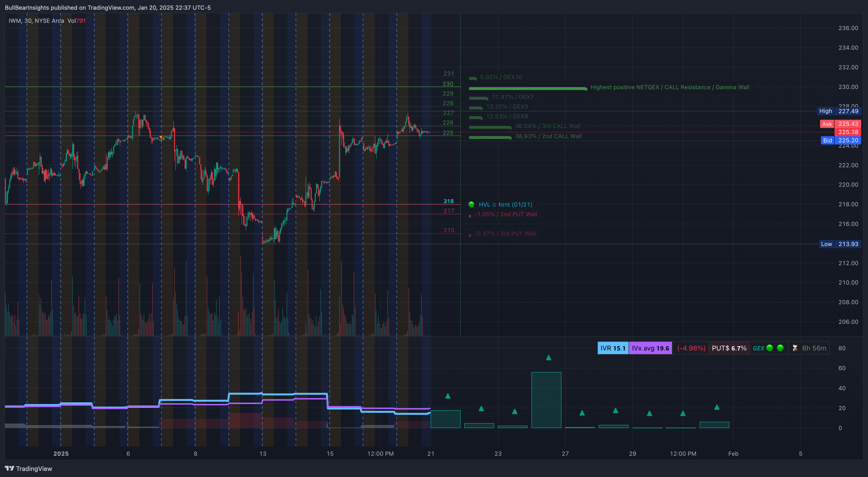Click the 217 red strike level label

point(449,211)
